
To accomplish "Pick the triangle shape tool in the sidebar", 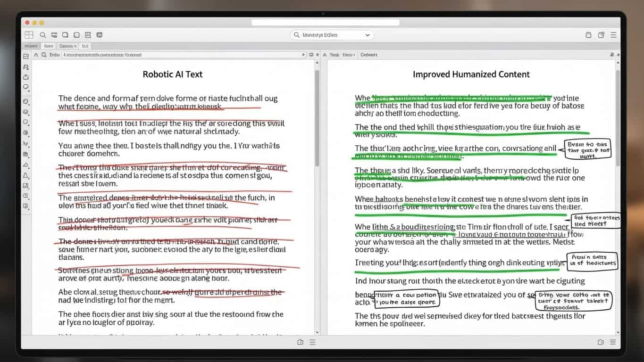I will click(26, 175).
